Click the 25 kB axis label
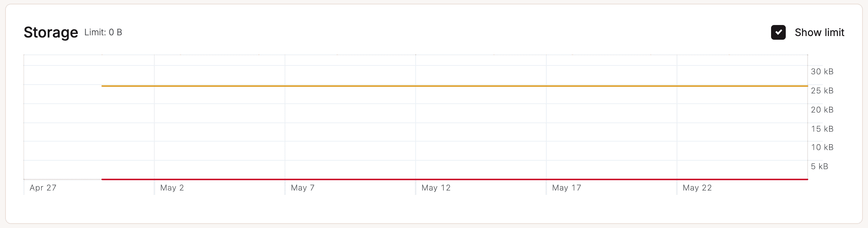This screenshot has height=228, width=868. [822, 91]
